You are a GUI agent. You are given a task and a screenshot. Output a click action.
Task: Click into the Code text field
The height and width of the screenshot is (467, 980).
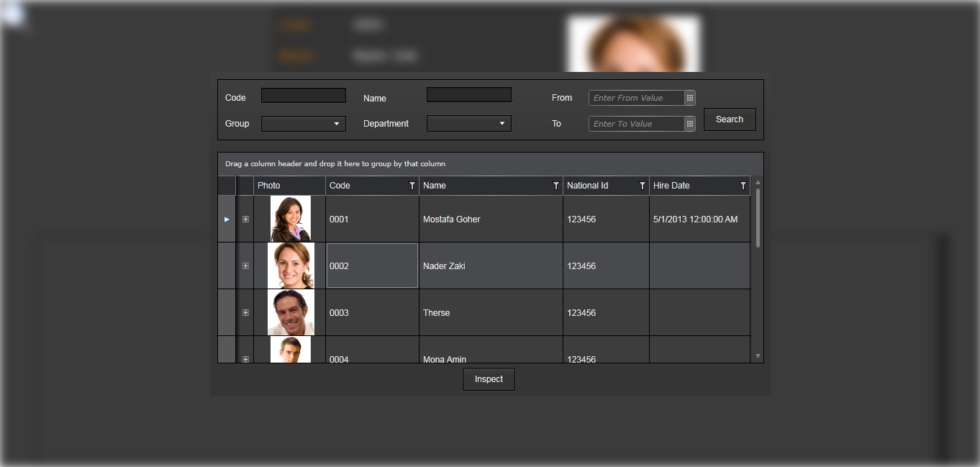point(304,96)
